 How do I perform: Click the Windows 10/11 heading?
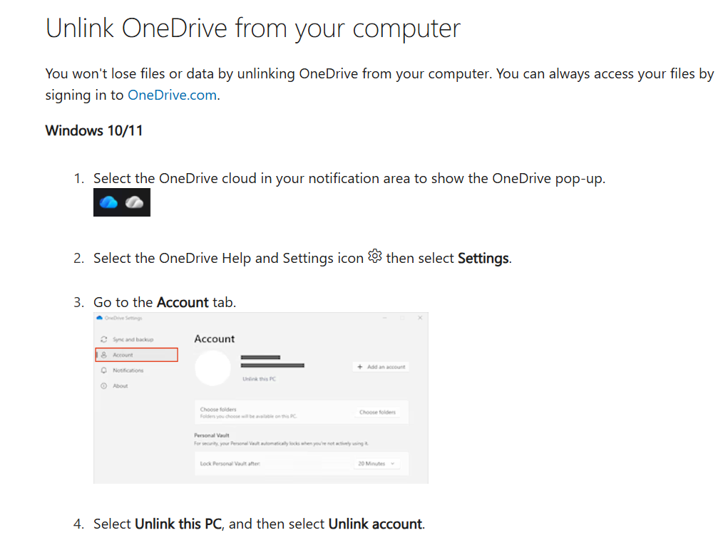tap(94, 131)
